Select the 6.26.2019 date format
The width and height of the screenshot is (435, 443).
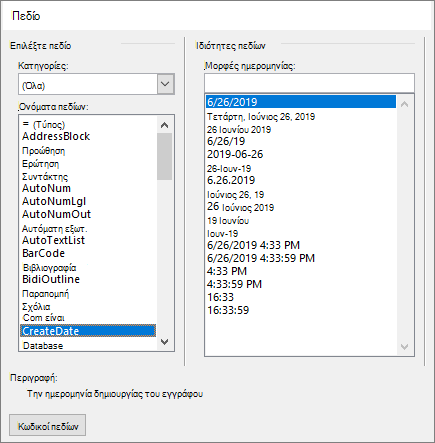click(231, 180)
